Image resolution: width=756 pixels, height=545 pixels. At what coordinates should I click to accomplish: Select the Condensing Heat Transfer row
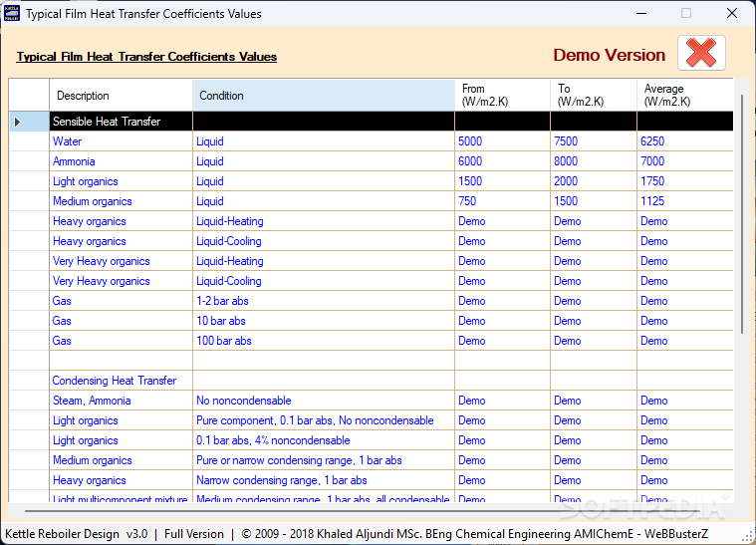point(372,381)
